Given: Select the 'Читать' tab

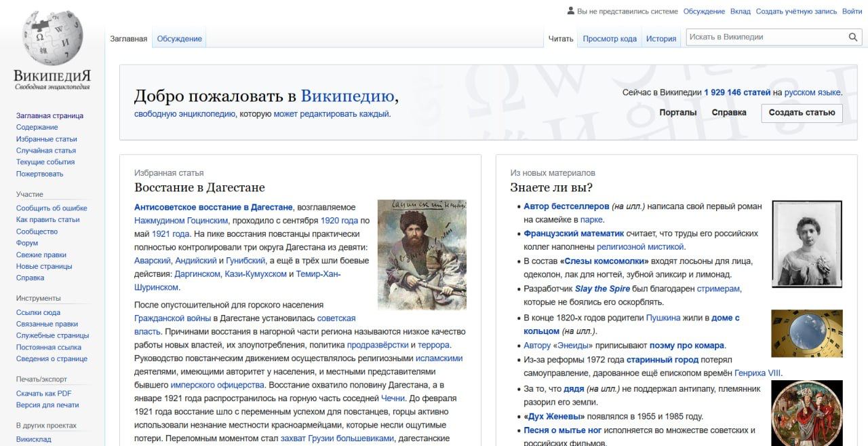Looking at the screenshot, I should tap(561, 39).
